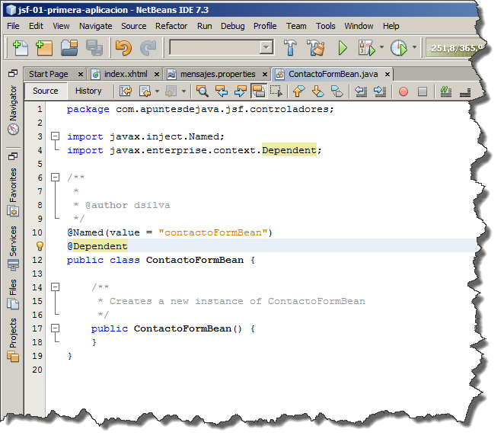The image size is (504, 442).
Task: Click the "contactoFormBean" string literal
Action: click(212, 232)
